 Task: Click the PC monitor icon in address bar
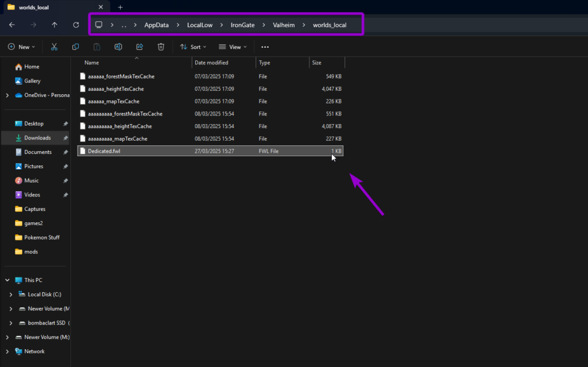click(99, 25)
